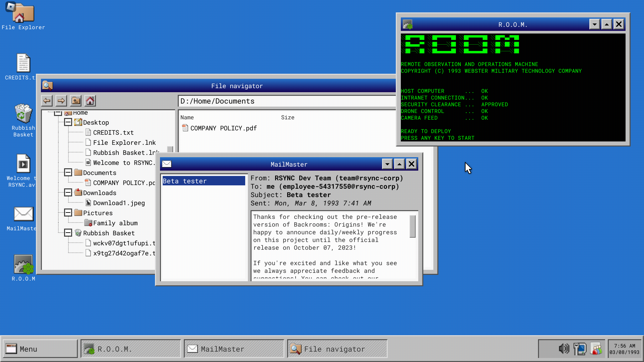Image resolution: width=644 pixels, height=362 pixels.
Task: Go up one folder level
Action: click(x=76, y=101)
